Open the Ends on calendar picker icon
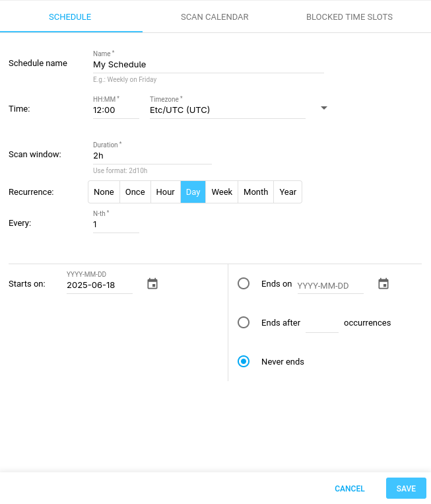The image size is (431, 504). [x=383, y=284]
